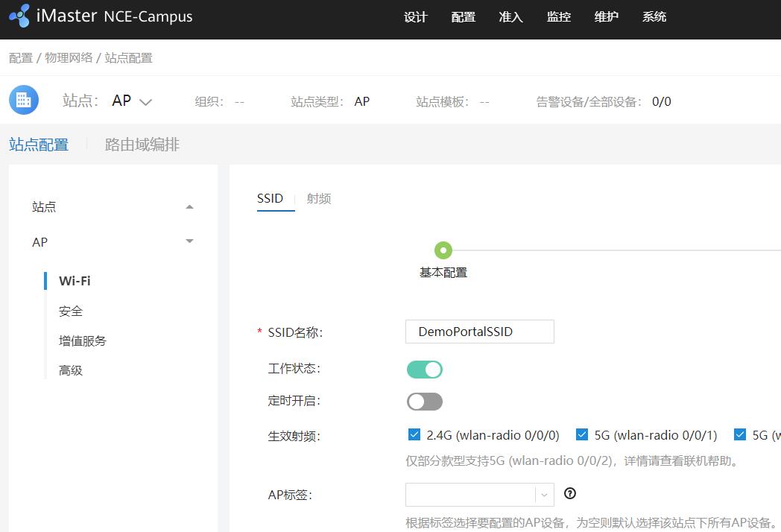Select Wi-Fi in the sidebar
This screenshot has height=532, width=781.
pyautogui.click(x=75, y=281)
